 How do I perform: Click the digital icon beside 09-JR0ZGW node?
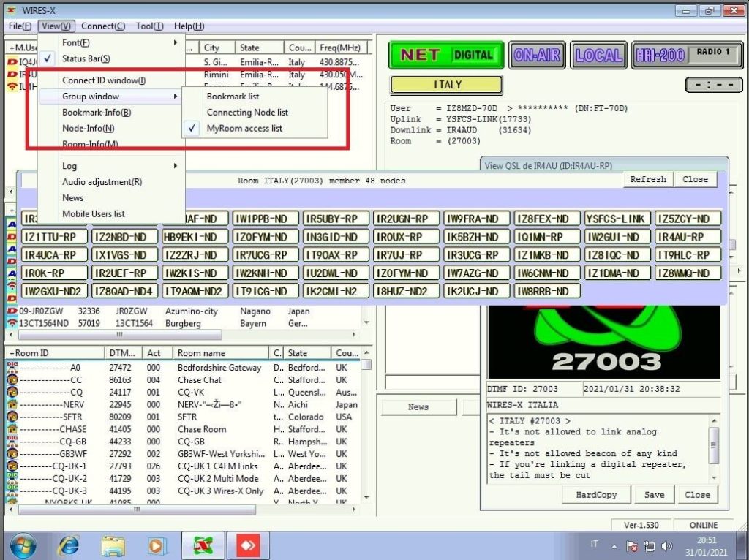[x=12, y=311]
